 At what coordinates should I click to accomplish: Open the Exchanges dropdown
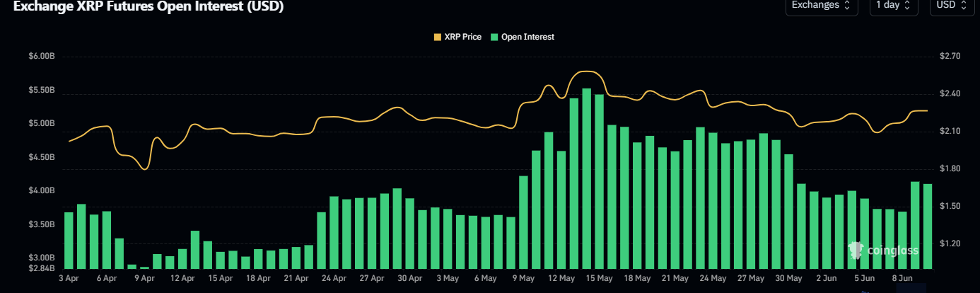[x=820, y=6]
